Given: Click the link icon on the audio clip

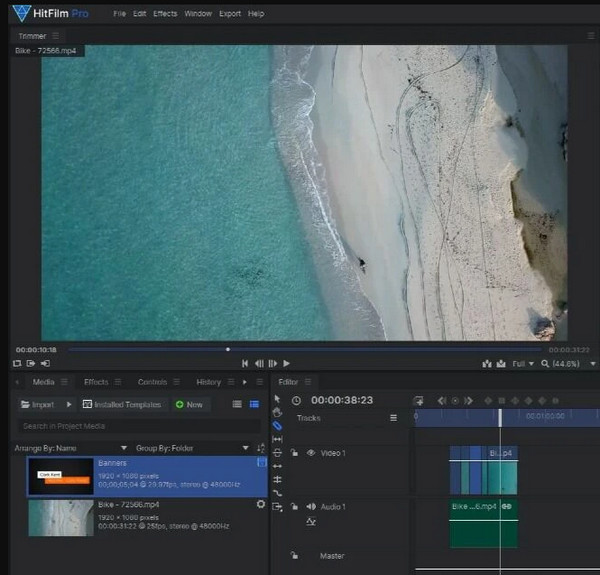Looking at the screenshot, I should (x=507, y=507).
